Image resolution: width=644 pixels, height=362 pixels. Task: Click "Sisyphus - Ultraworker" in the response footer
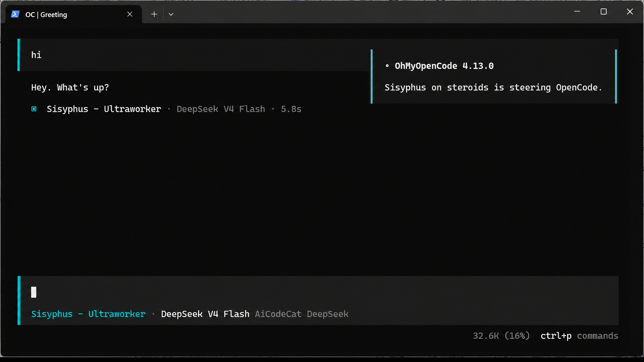point(104,109)
